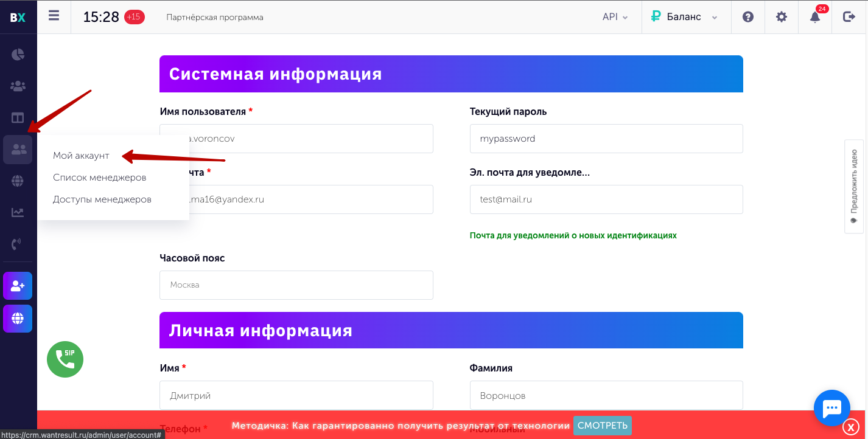Open the help question mark icon
The image size is (868, 439).
tap(748, 17)
